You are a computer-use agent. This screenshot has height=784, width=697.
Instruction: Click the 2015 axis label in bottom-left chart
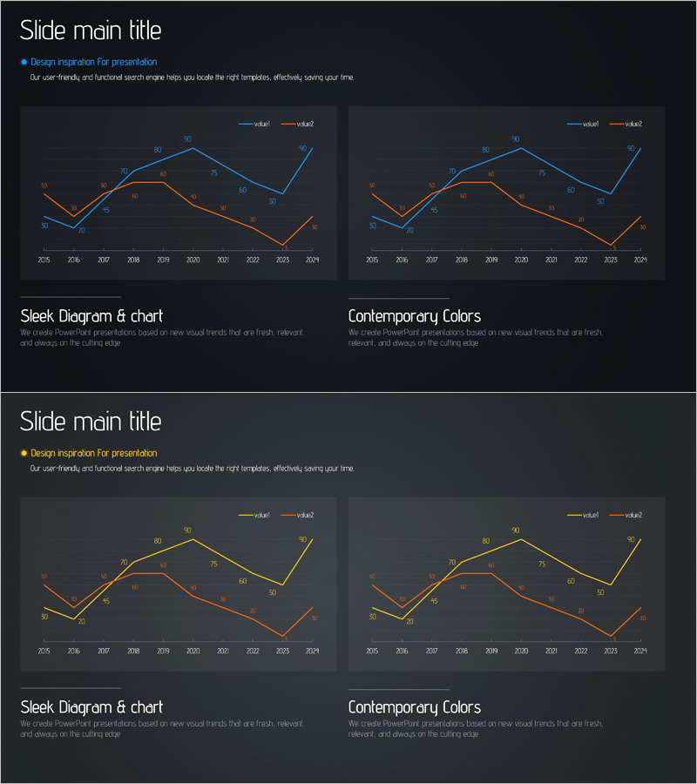44,651
